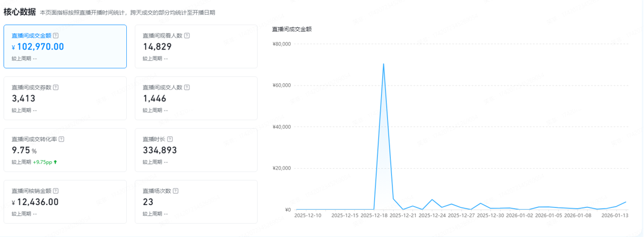
Task: Click the ¥60,000 y-axis label
Action: 282,85
